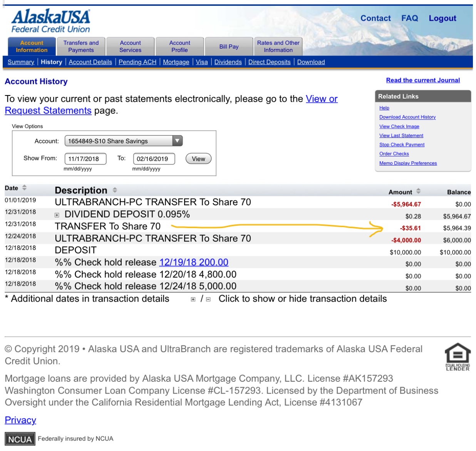Open Download in the submenu
The image size is (476, 451).
tap(311, 62)
